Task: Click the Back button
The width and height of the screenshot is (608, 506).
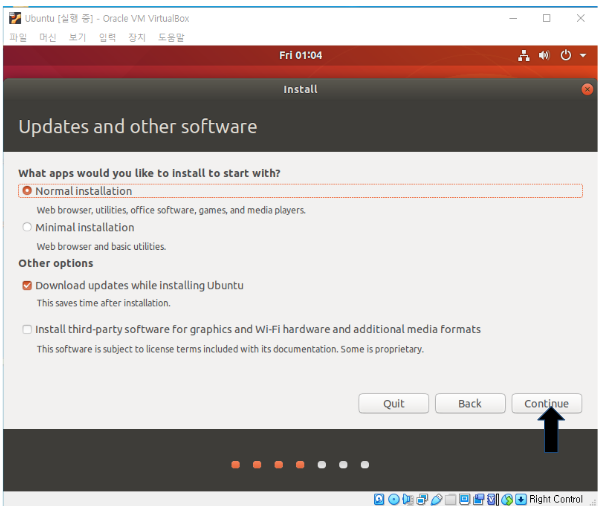Action: pyautogui.click(x=470, y=404)
